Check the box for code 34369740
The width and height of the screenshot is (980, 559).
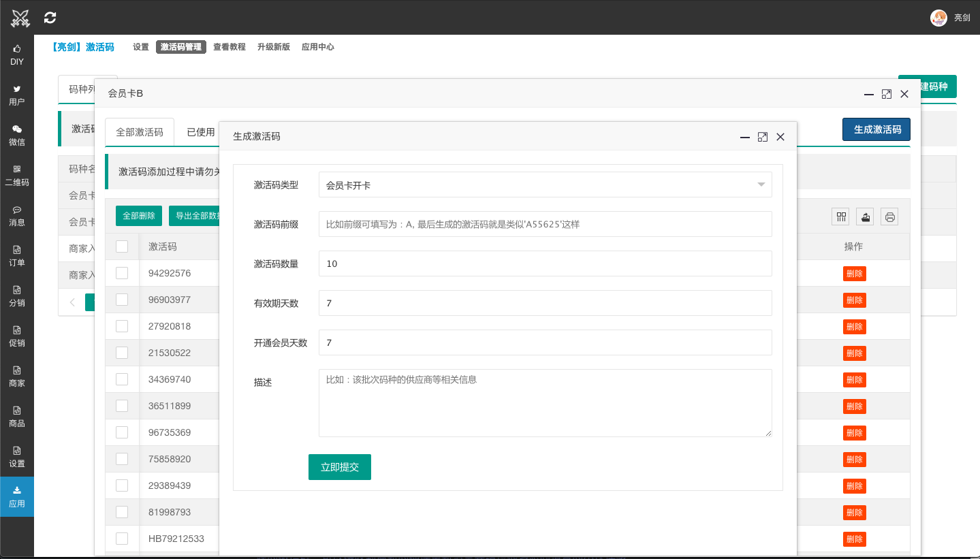122,379
